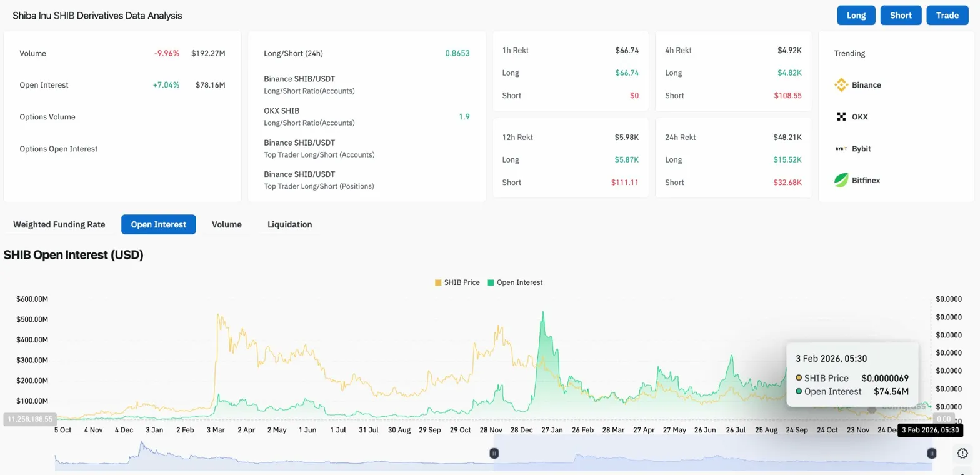This screenshot has height=475, width=980.
Task: Switch to Weighted Funding Rate tab
Action: point(59,224)
